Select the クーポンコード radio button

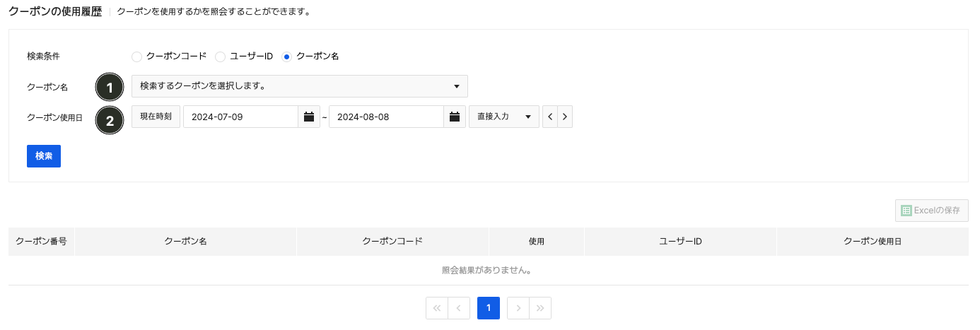(136, 57)
